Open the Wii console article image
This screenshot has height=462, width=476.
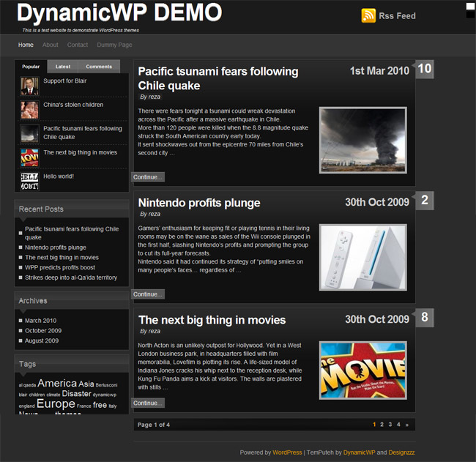[x=363, y=258]
